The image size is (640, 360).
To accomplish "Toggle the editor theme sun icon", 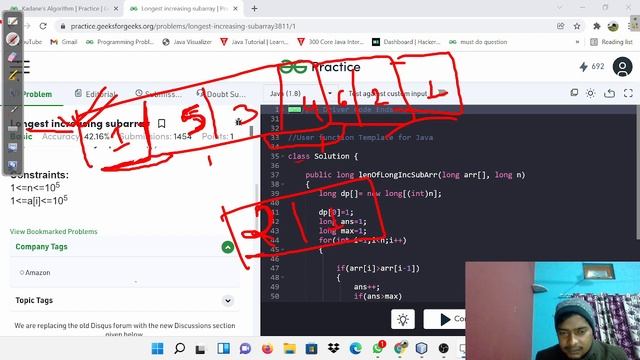I will pyautogui.click(x=590, y=93).
